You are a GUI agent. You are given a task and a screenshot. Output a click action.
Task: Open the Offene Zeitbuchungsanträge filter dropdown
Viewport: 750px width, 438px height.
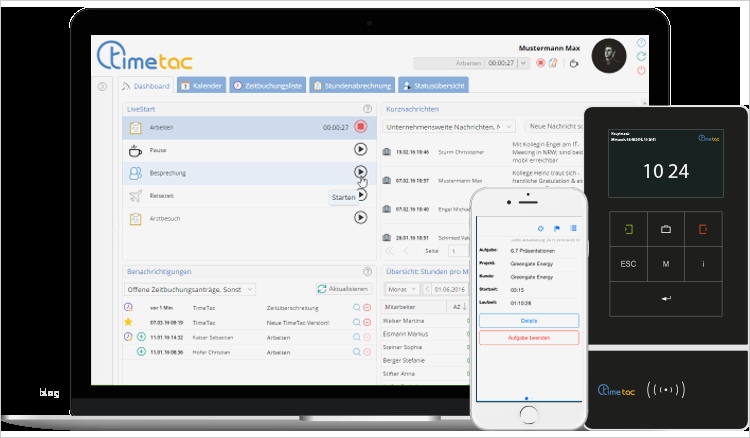click(190, 289)
